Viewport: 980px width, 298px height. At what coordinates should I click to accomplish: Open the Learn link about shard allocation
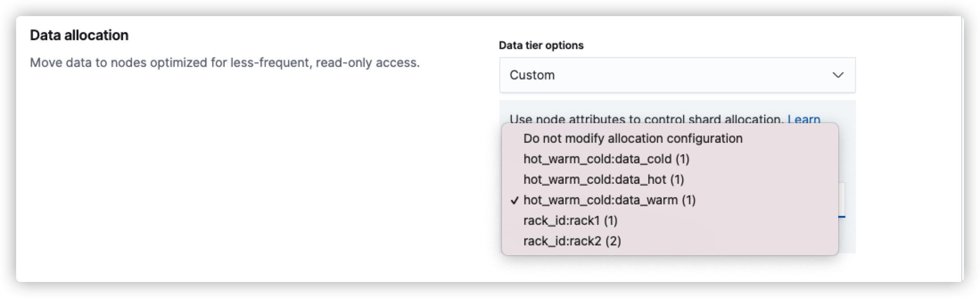pyautogui.click(x=803, y=119)
